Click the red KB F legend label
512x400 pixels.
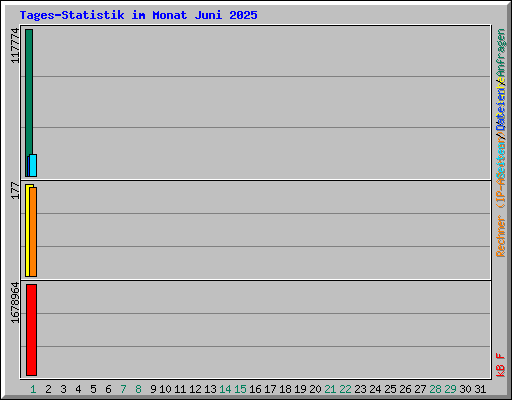coord(501,365)
